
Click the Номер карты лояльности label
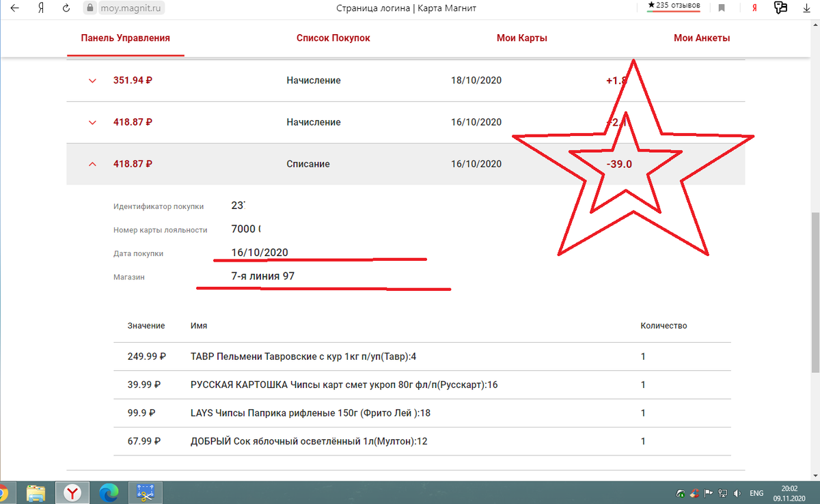pos(160,230)
